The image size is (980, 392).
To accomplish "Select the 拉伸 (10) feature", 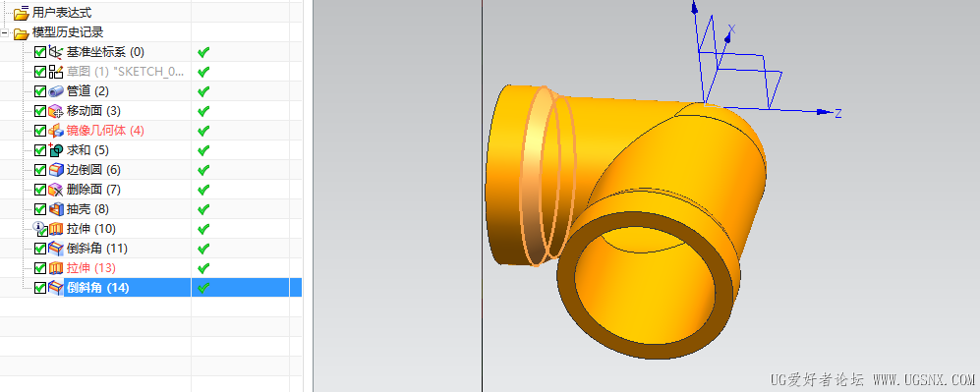I will (91, 229).
